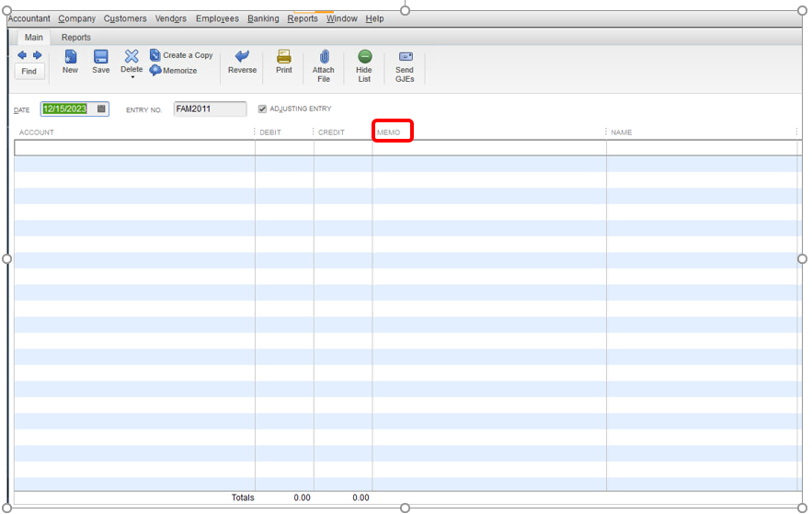
Task: Open the Banking menu
Action: point(263,18)
